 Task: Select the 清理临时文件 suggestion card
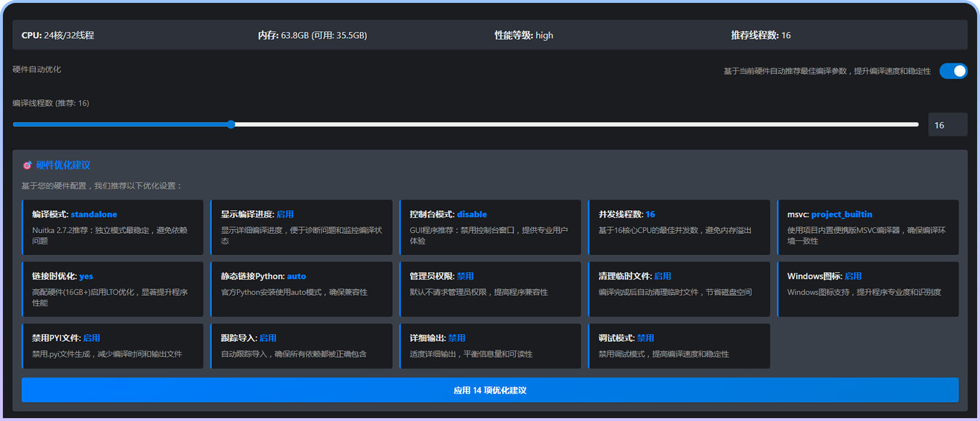click(679, 289)
